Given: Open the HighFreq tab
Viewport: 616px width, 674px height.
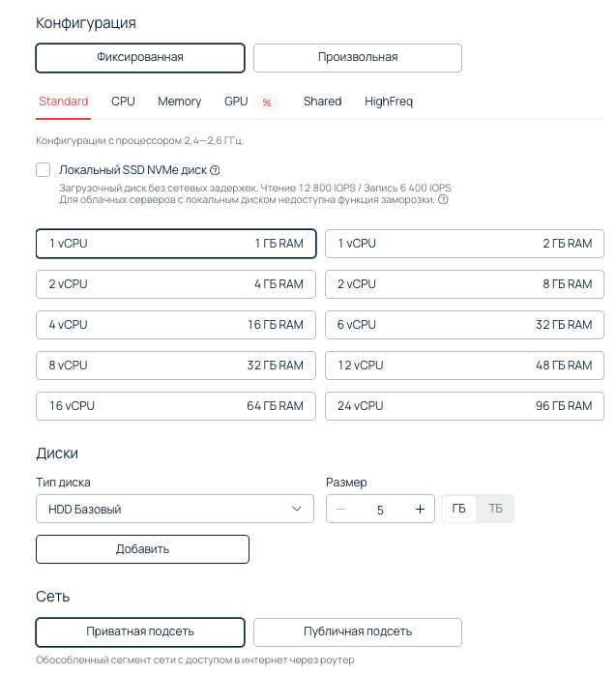Looking at the screenshot, I should (389, 102).
